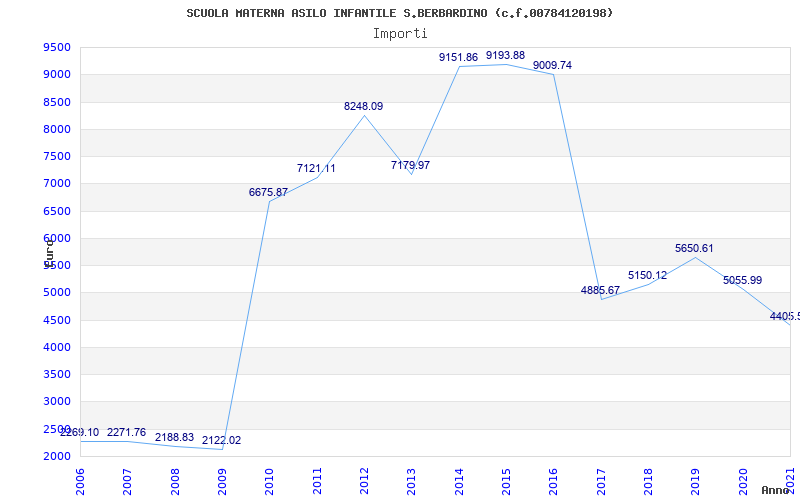Click data label 9193.88
Image resolution: width=800 pixels, height=500 pixels.
505,55
